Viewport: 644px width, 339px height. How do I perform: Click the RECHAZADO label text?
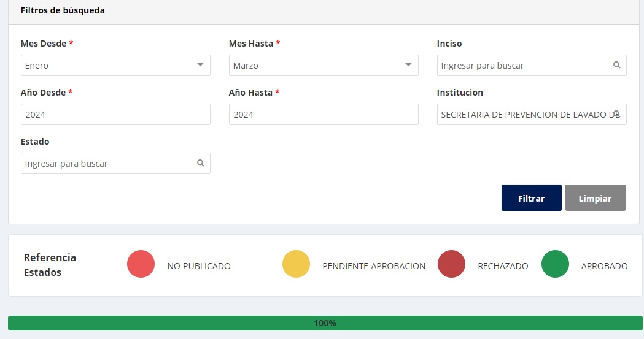pyautogui.click(x=503, y=266)
